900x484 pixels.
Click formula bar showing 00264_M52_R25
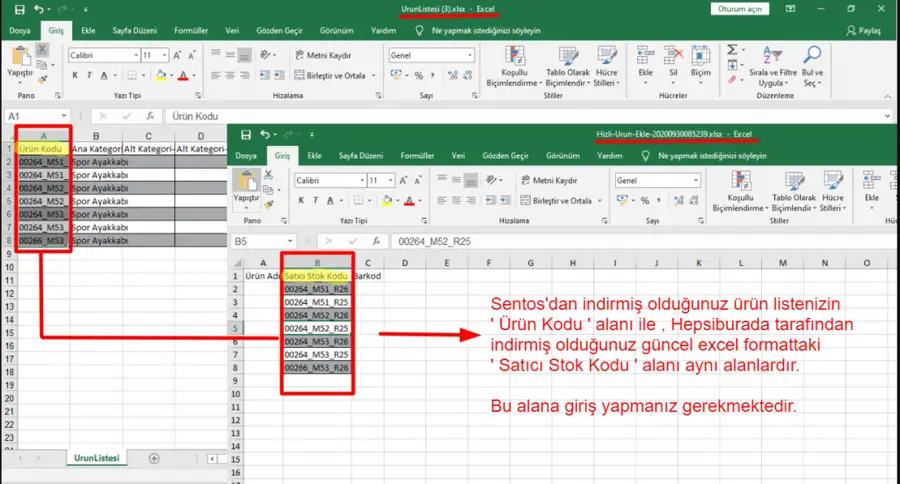coord(643,241)
